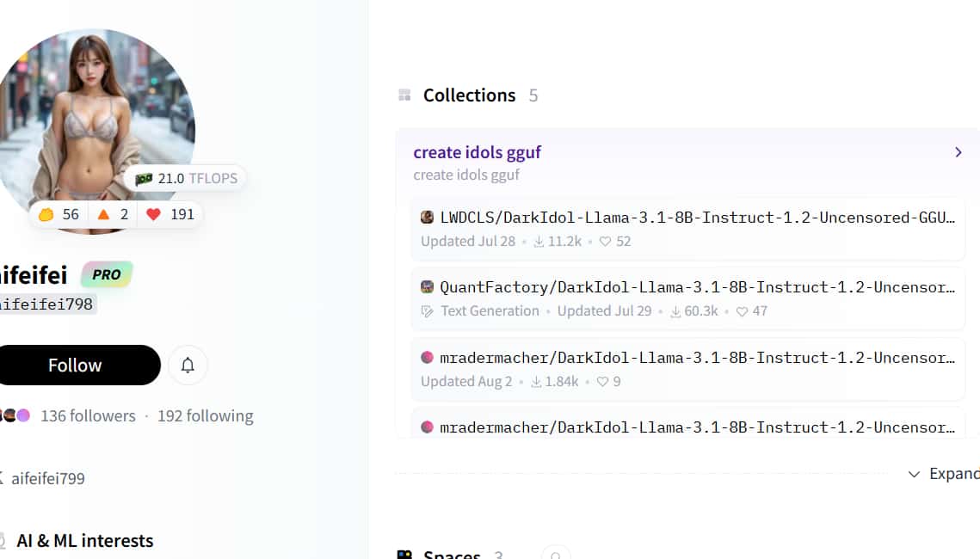The height and width of the screenshot is (559, 980).
Task: Click the QuantFactory avatar icon in collection list
Action: tap(427, 287)
